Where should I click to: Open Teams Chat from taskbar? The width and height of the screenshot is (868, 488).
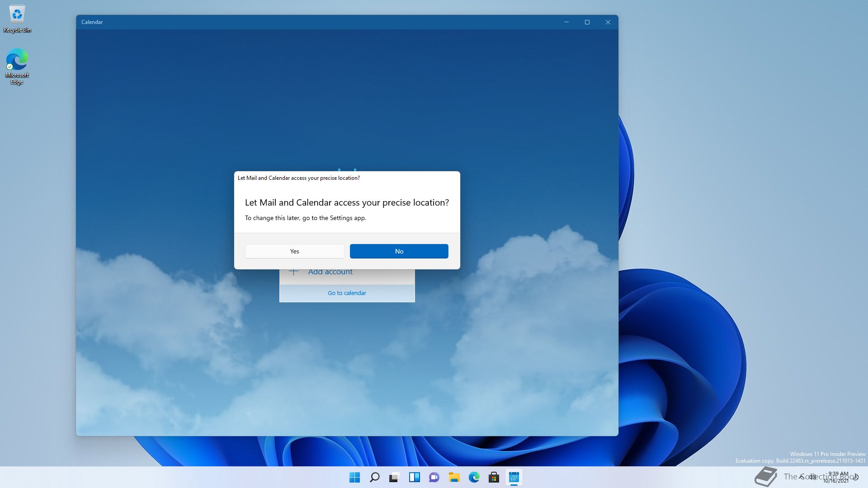[x=434, y=477]
